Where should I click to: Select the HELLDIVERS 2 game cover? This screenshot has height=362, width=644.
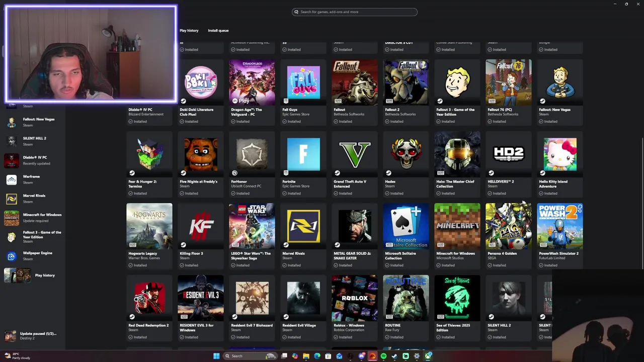pyautogui.click(x=509, y=154)
